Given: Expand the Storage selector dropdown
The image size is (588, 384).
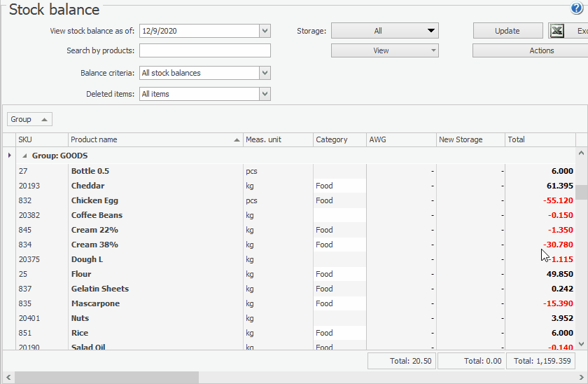Looking at the screenshot, I should pos(384,31).
